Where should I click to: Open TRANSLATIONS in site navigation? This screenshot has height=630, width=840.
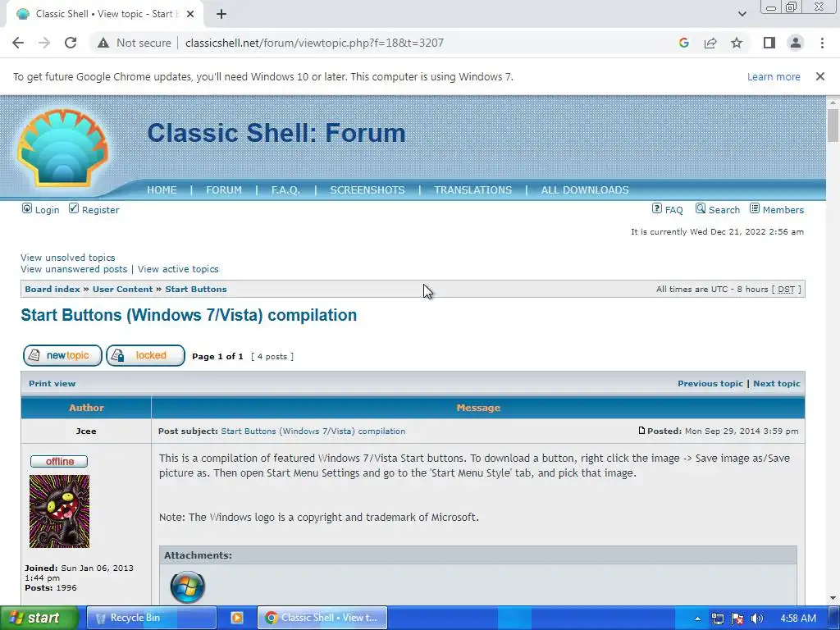pos(473,190)
